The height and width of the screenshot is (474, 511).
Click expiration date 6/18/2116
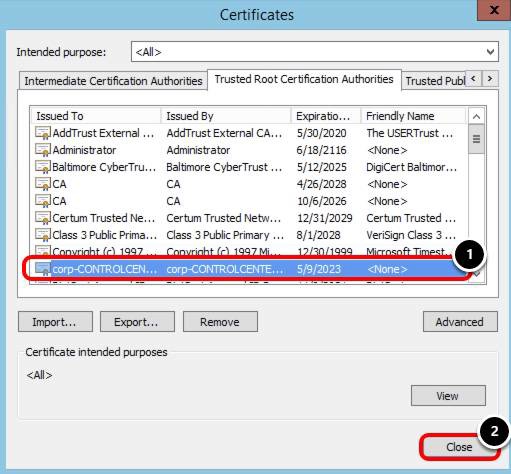click(x=322, y=150)
